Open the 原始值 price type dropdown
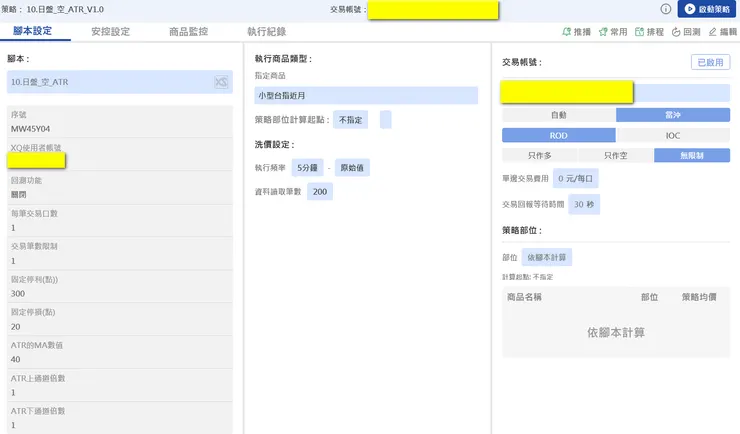Screen dimensions: 740x434 [x=352, y=167]
